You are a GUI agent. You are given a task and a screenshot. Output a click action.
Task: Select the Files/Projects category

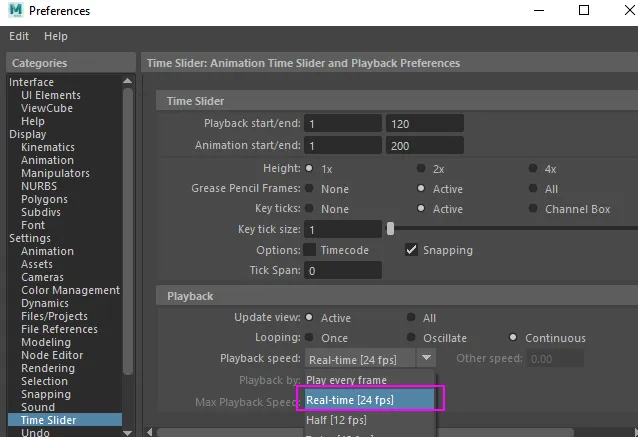55,317
